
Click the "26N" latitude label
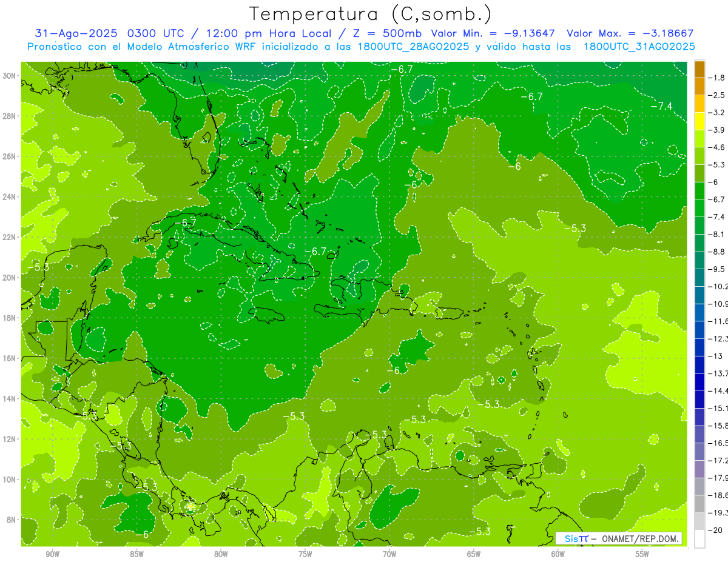click(x=10, y=156)
